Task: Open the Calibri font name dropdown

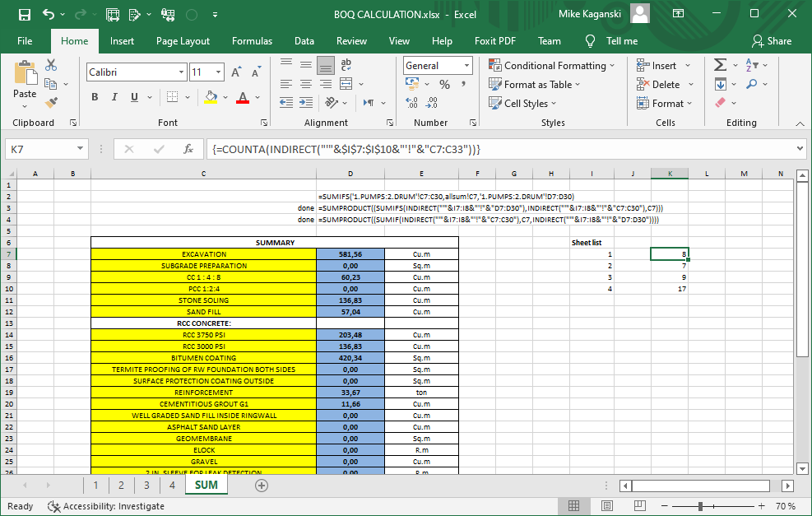Action: tap(181, 72)
